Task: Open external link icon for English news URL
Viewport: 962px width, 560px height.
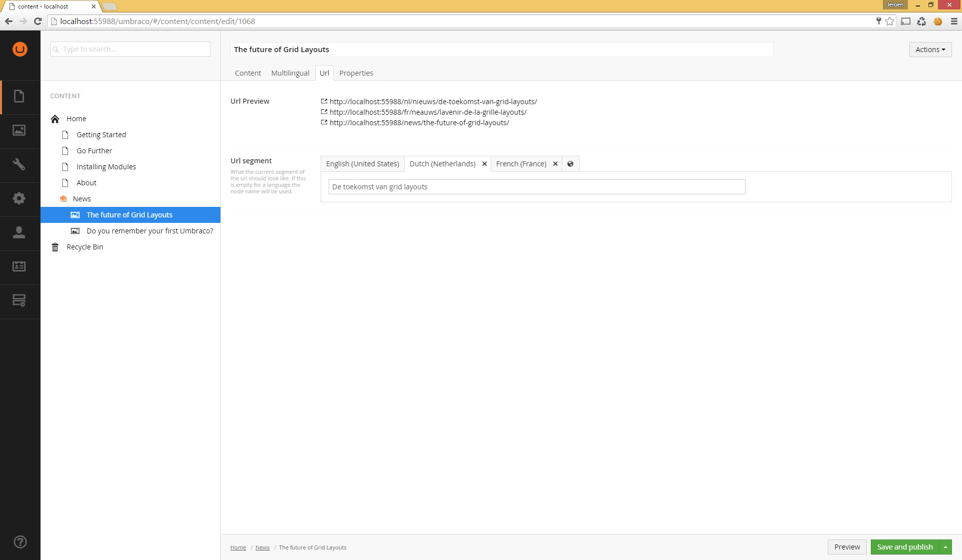Action: point(324,122)
